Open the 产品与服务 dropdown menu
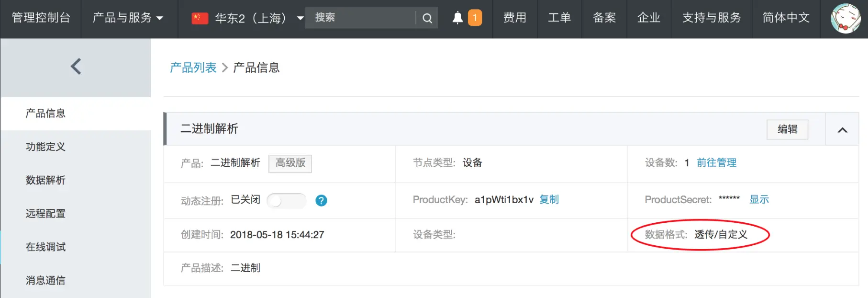Screen dimensions: 868x298 pos(128,18)
